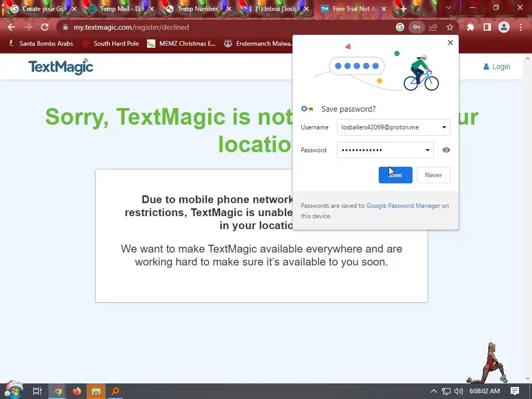Viewport: 532px width, 399px height.
Task: Open Santa Bombs Arabs bookmark
Action: coord(41,44)
